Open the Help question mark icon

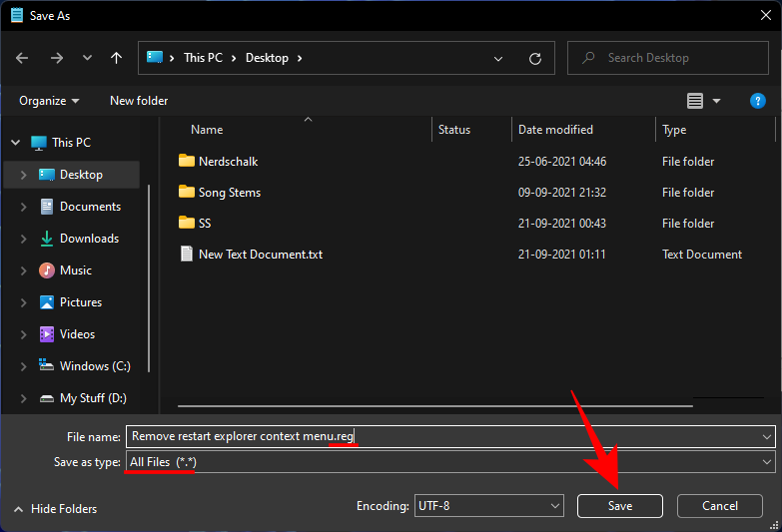point(757,101)
